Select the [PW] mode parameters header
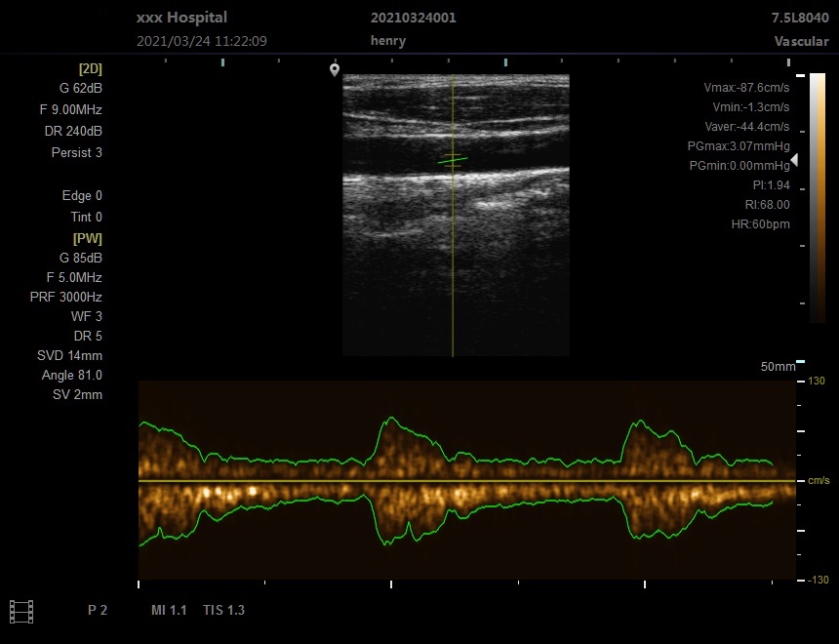The height and width of the screenshot is (644, 839). (x=87, y=238)
